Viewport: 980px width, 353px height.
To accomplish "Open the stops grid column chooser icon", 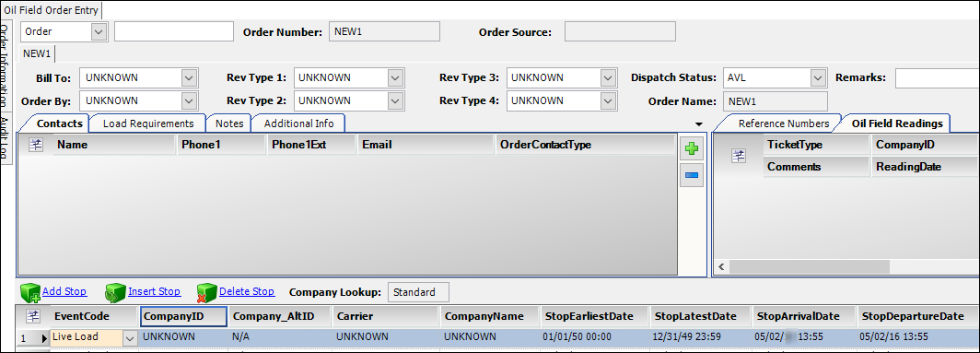I will [x=32, y=316].
